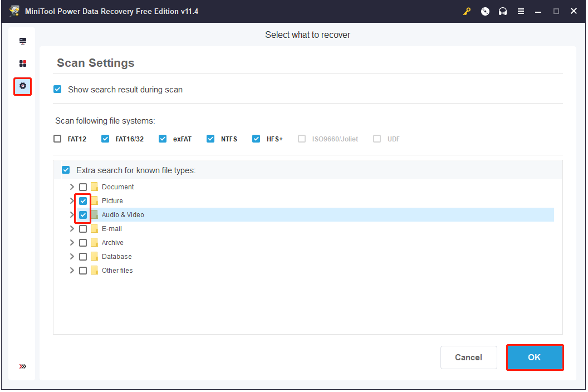
Task: Toggle Extra search for known file types
Action: tap(66, 170)
